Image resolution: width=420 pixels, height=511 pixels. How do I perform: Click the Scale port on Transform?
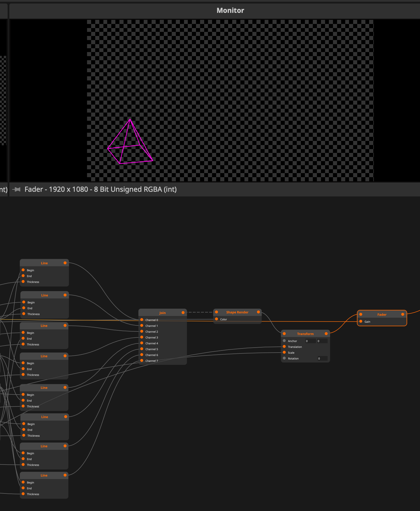[284, 353]
